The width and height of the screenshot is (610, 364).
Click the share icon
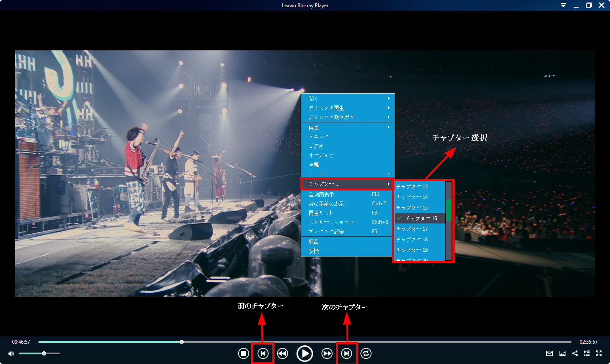pos(575,353)
